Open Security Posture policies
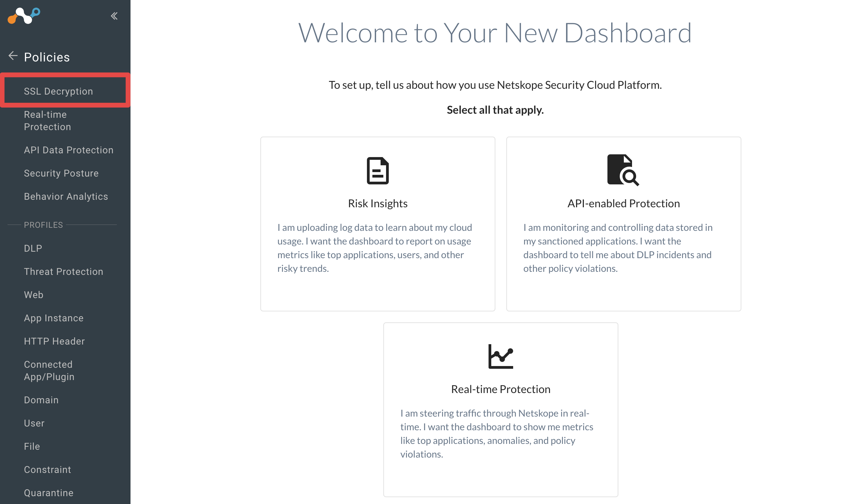This screenshot has height=504, width=850. pyautogui.click(x=61, y=173)
